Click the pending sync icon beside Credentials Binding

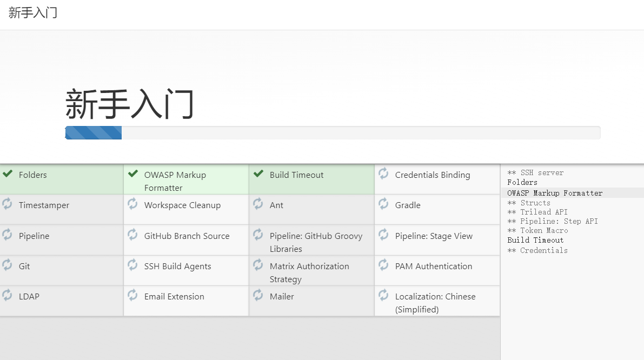point(383,174)
